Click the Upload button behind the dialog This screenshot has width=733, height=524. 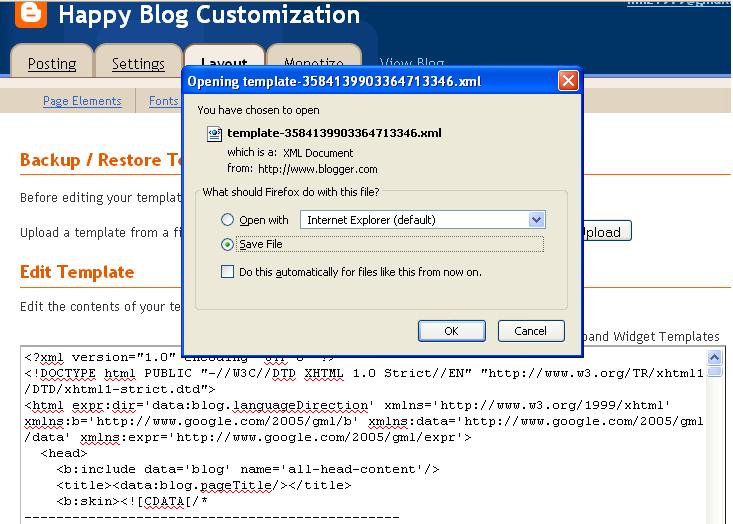click(607, 231)
